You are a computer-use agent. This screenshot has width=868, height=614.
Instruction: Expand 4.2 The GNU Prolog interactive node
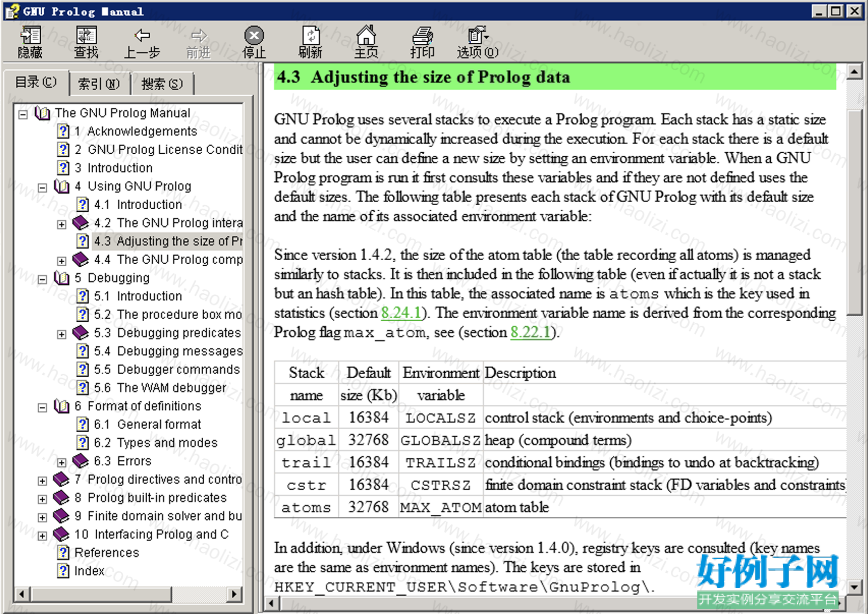click(62, 224)
